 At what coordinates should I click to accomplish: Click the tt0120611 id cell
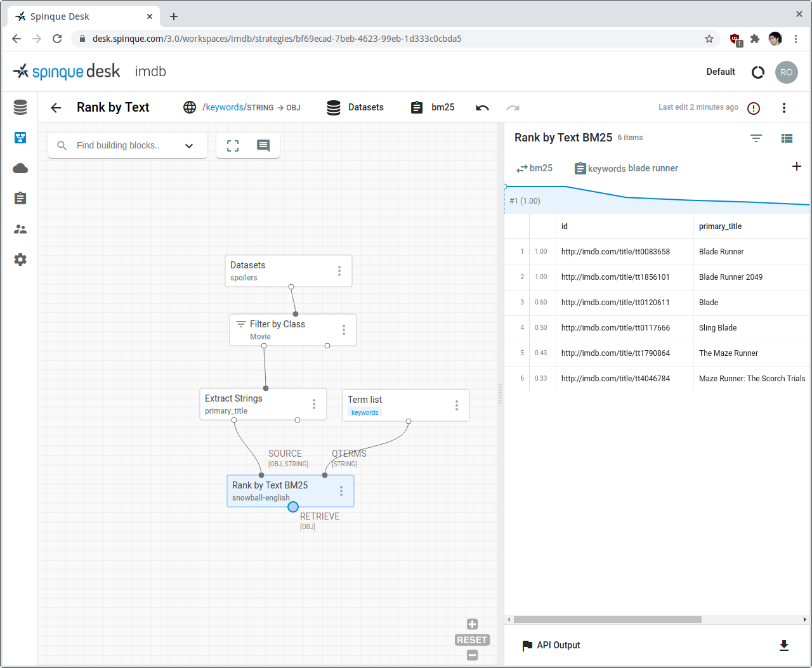(625, 303)
